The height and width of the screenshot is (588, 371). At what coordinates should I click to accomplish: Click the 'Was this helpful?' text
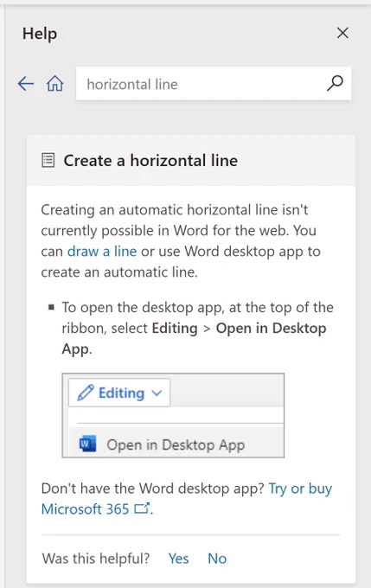tap(96, 559)
